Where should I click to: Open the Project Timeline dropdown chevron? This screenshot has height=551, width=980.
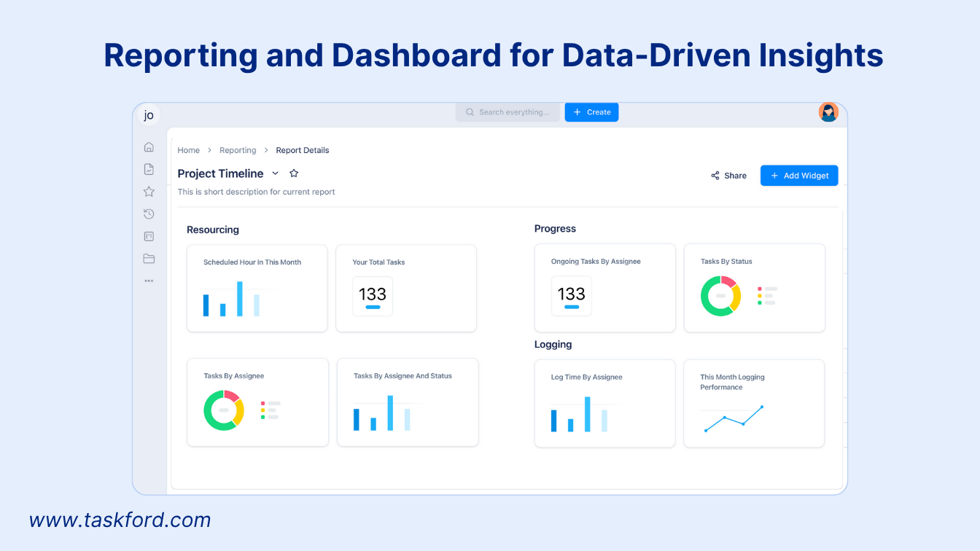pyautogui.click(x=275, y=173)
